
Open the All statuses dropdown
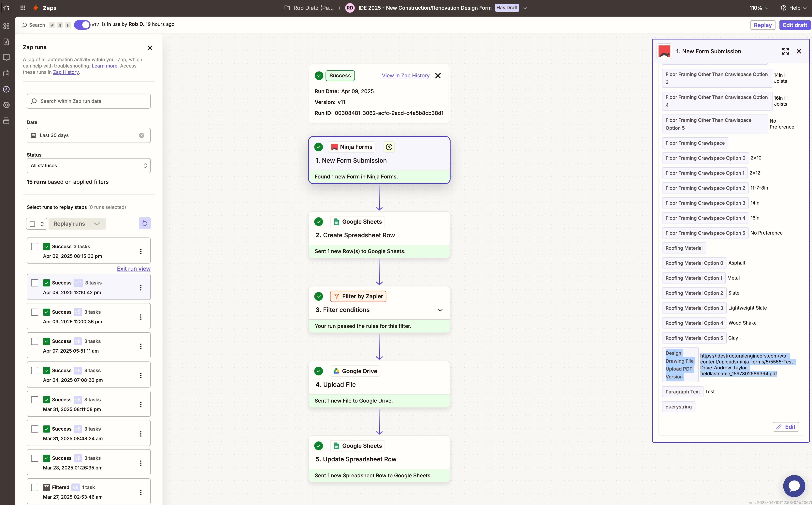point(88,166)
